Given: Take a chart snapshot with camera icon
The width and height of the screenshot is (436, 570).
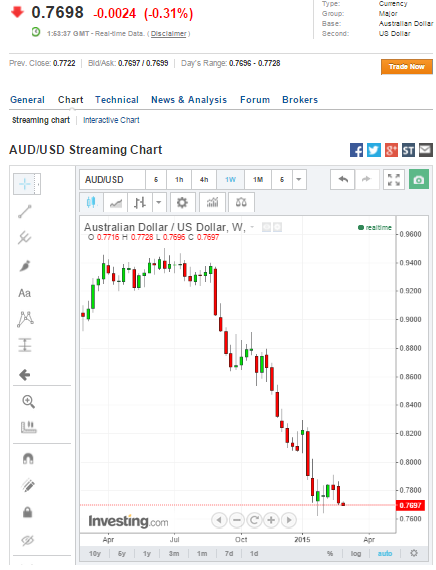Looking at the screenshot, I should [419, 180].
